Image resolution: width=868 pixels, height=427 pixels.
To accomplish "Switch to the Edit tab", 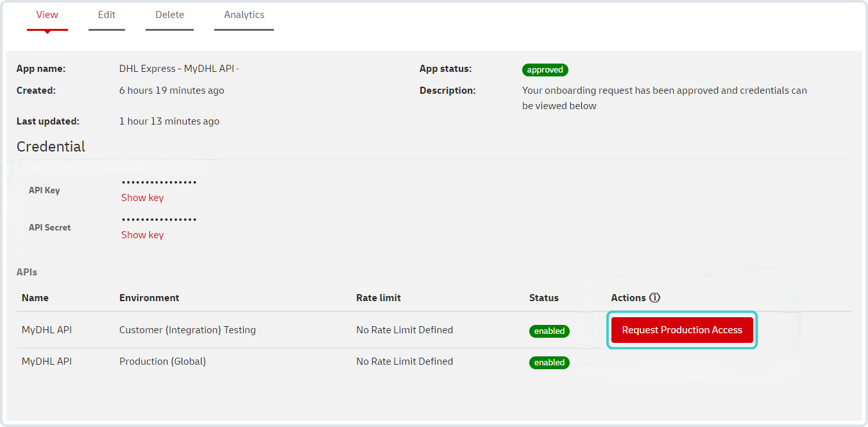I will pos(106,15).
